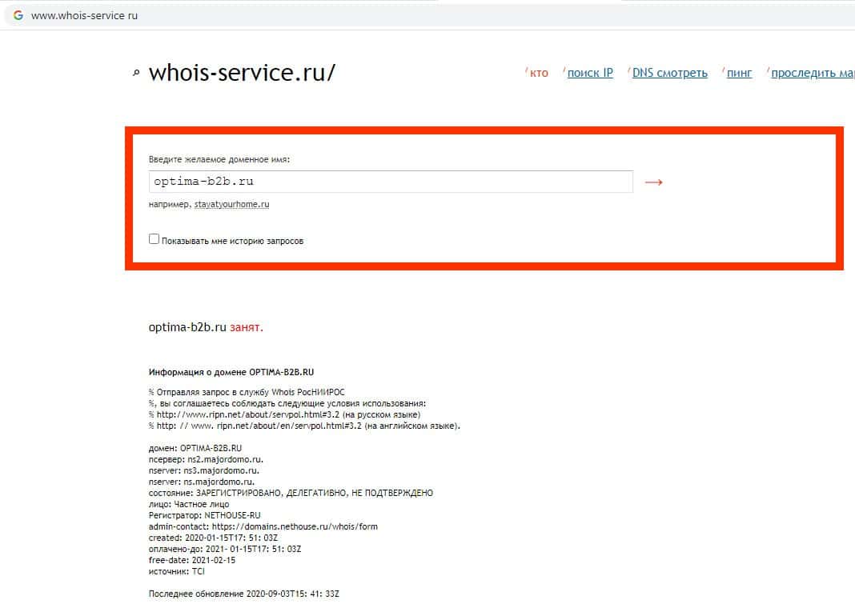Submit the lookup with the red arrow

(x=653, y=182)
